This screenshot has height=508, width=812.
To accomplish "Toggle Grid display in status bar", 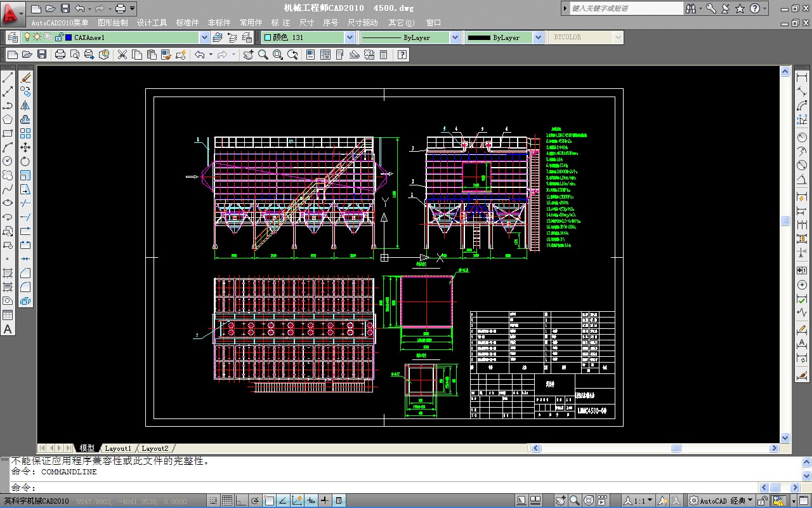I will (x=227, y=500).
